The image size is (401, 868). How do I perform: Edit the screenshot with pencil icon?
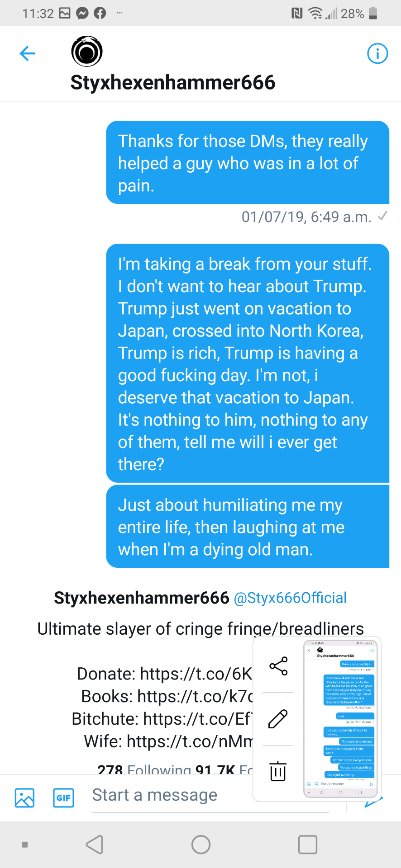tap(278, 719)
